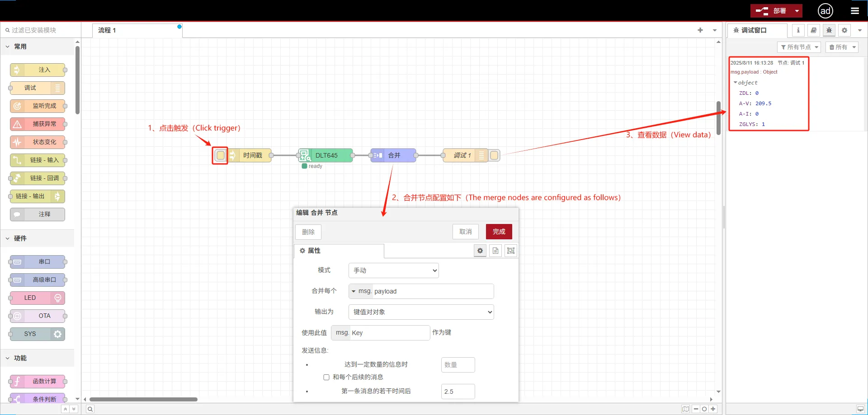Click the search flows magnifier icon

(90, 409)
